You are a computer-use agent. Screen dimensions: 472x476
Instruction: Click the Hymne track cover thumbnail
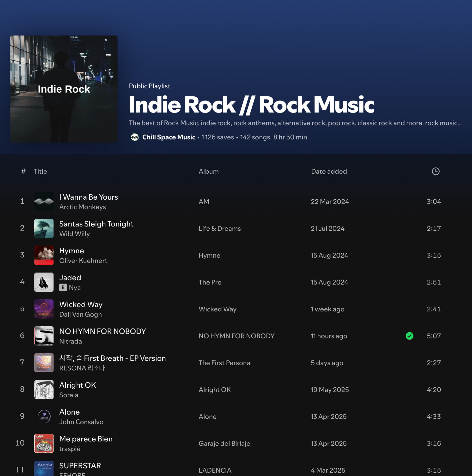(x=44, y=255)
